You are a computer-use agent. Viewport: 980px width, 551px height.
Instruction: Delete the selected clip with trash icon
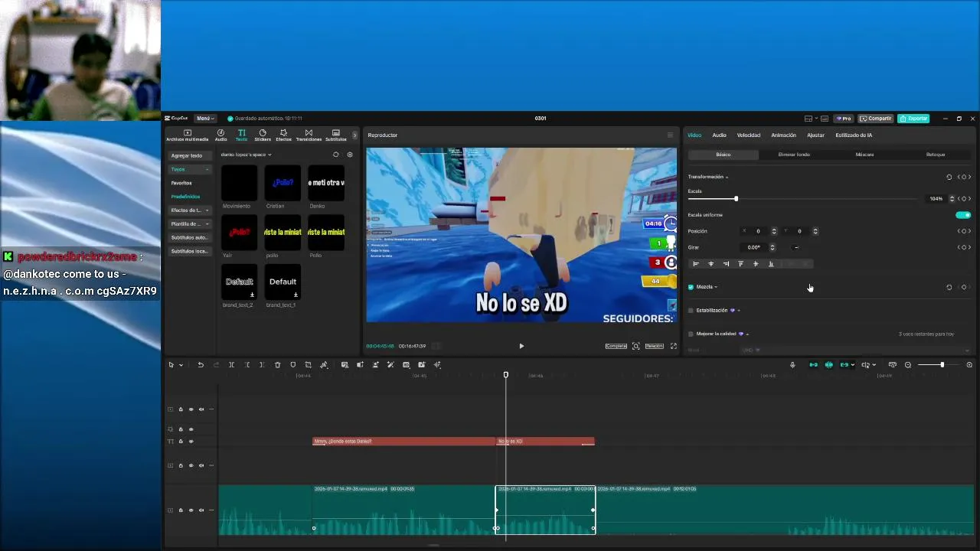click(277, 365)
